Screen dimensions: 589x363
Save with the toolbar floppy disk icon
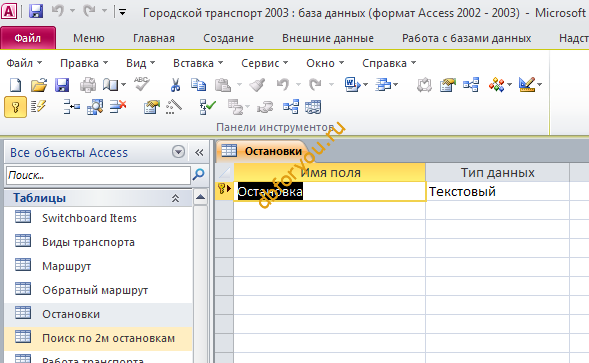pyautogui.click(x=62, y=85)
